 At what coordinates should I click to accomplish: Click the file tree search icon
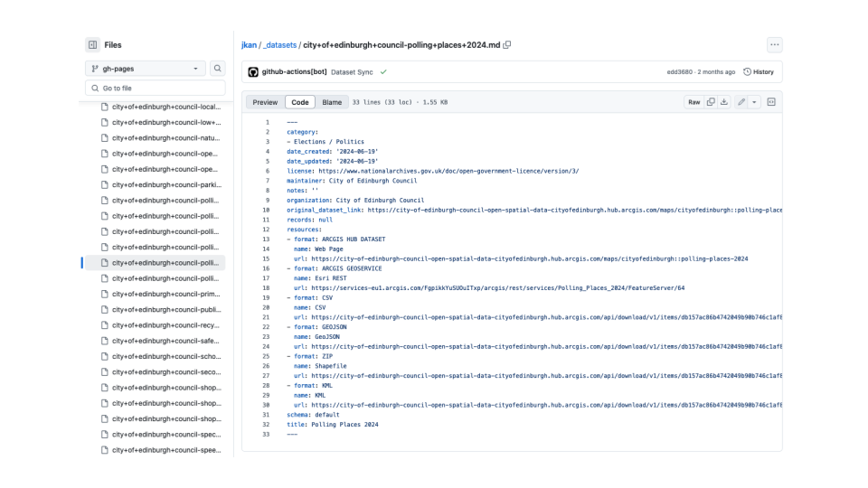pyautogui.click(x=218, y=69)
